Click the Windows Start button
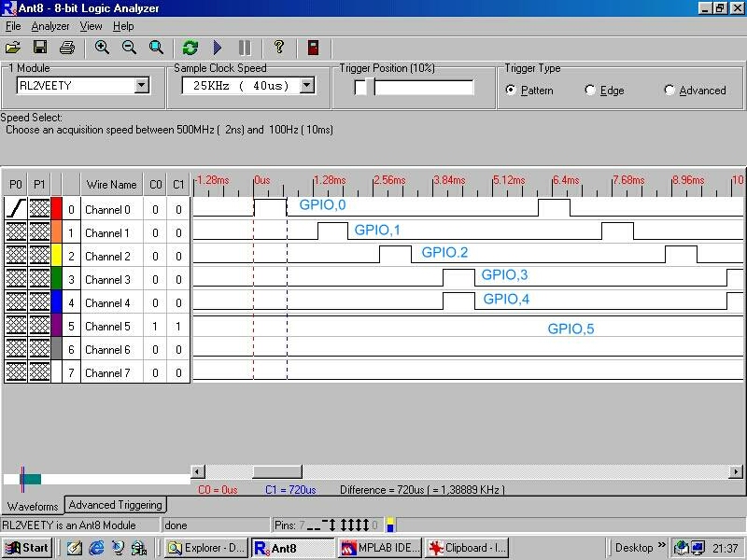 (27, 548)
